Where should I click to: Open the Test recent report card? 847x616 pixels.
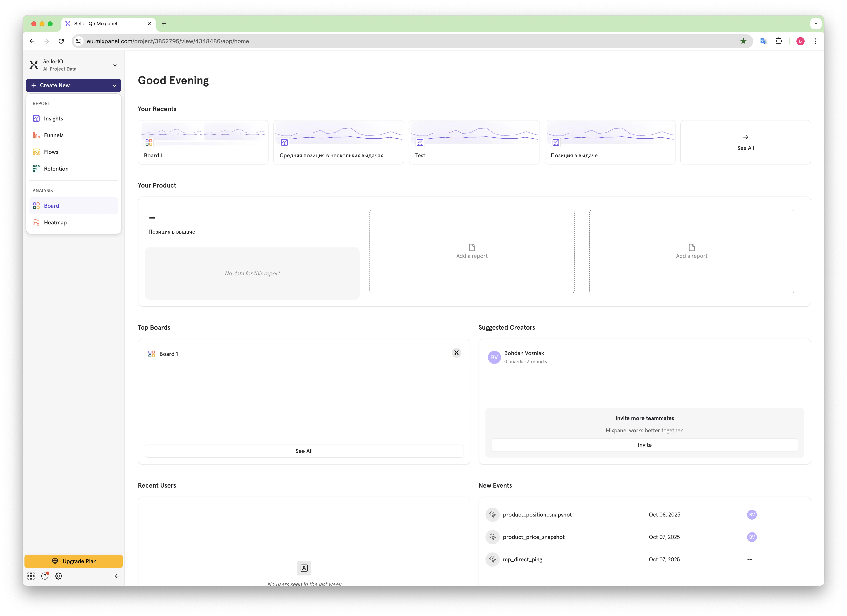[x=474, y=142]
